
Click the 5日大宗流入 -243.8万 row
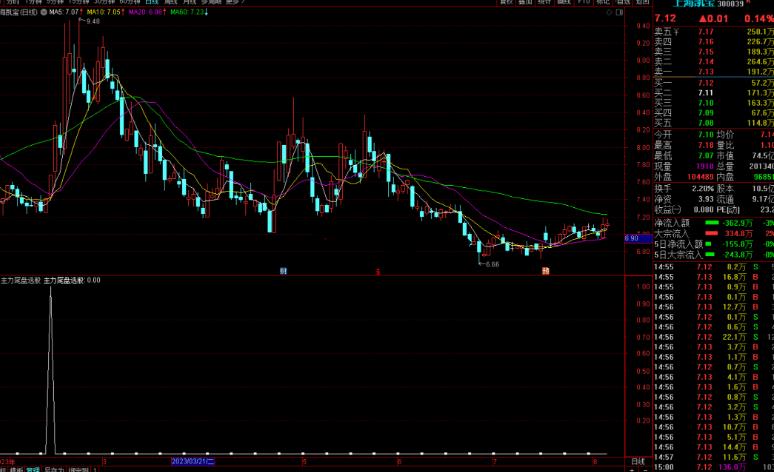coord(714,254)
